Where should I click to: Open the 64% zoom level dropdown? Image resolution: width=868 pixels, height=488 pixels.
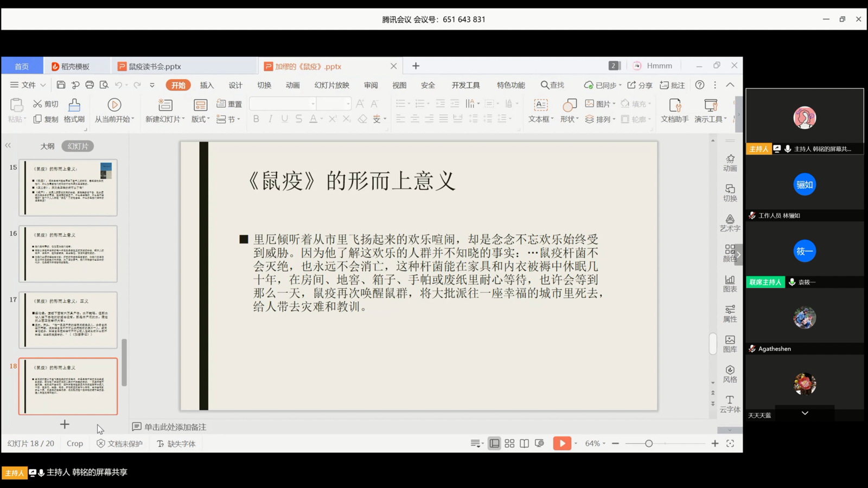(595, 444)
